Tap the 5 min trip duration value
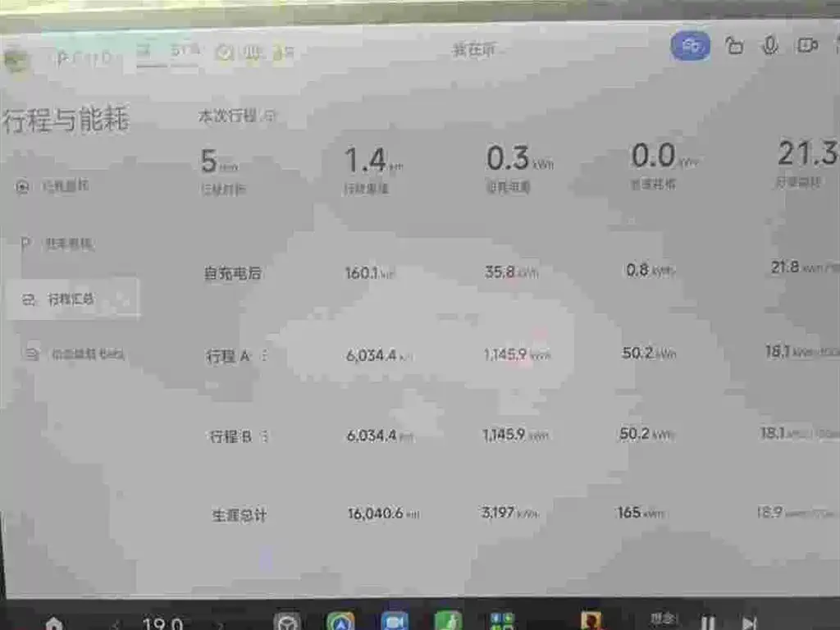Viewport: 840px width, 630px height. coord(218,162)
